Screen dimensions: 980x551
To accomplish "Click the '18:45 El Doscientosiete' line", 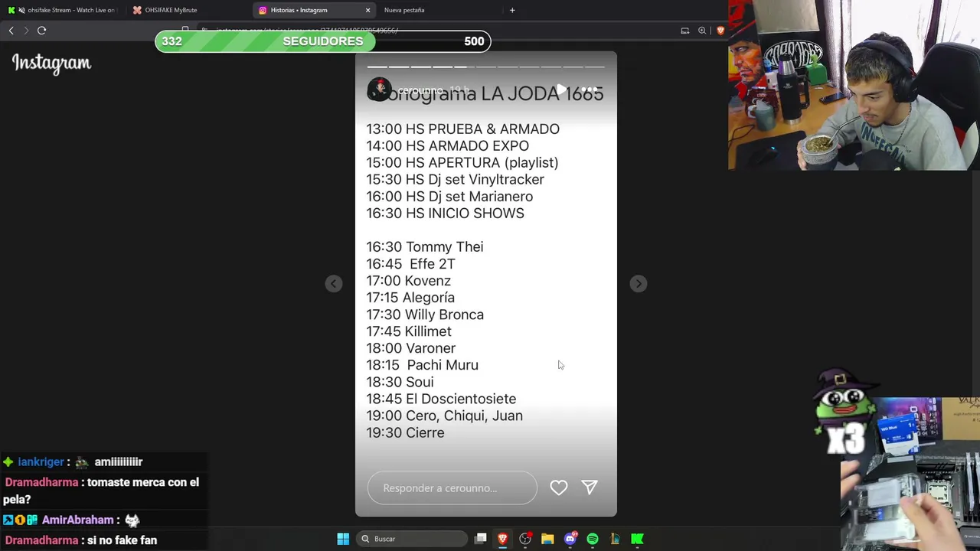I will click(x=441, y=399).
